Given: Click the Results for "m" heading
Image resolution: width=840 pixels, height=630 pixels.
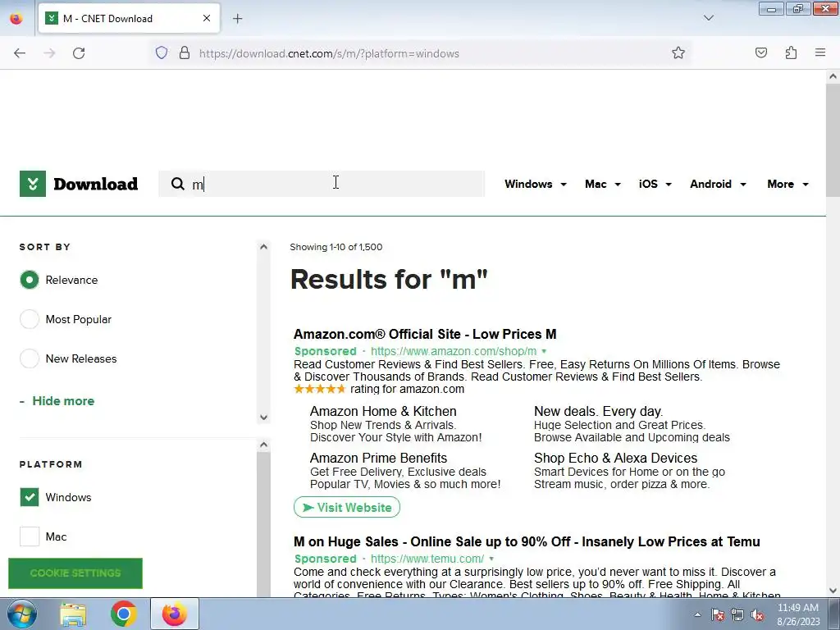Looking at the screenshot, I should tap(389, 279).
